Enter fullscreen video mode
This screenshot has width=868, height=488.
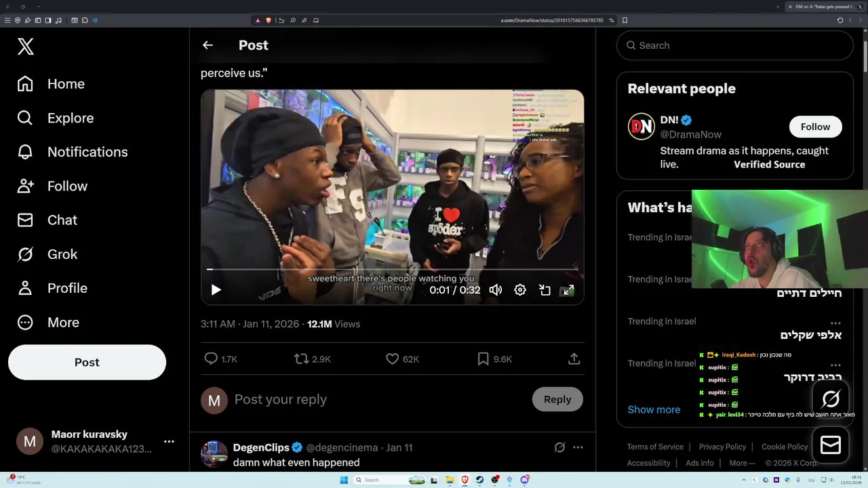[568, 290]
